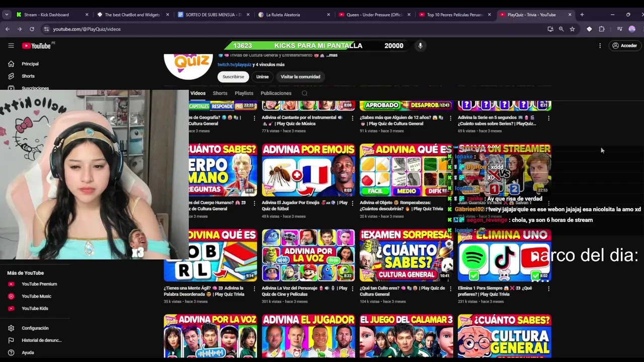
Task: Open options for Adivina El Jugador Por Emojis
Action: coord(352,204)
